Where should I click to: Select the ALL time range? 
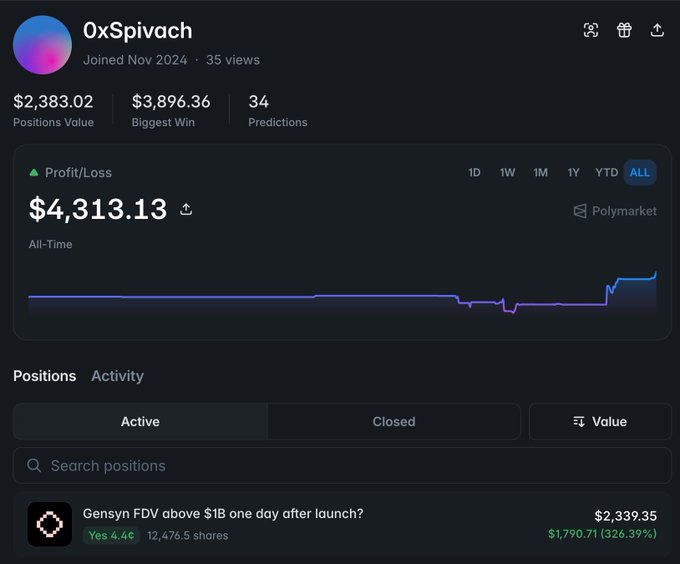point(640,173)
